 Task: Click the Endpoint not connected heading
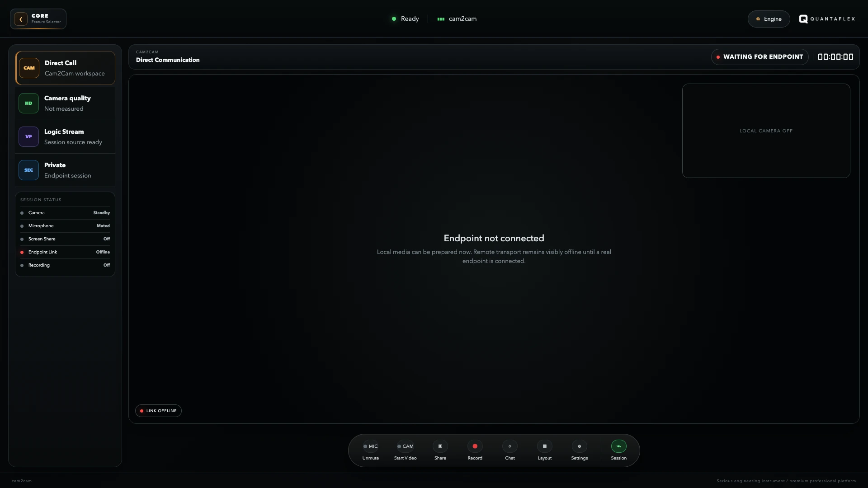[x=494, y=239]
